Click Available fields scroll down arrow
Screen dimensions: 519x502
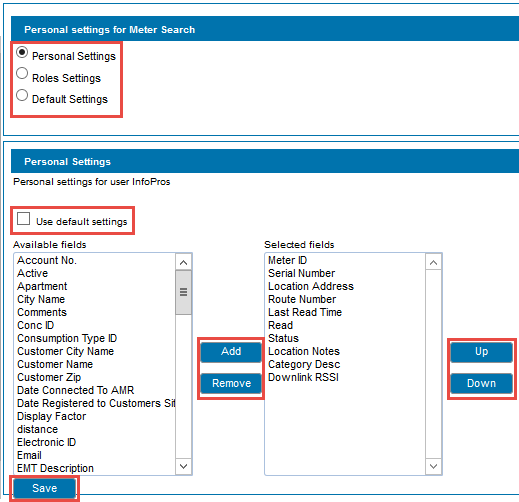click(183, 466)
